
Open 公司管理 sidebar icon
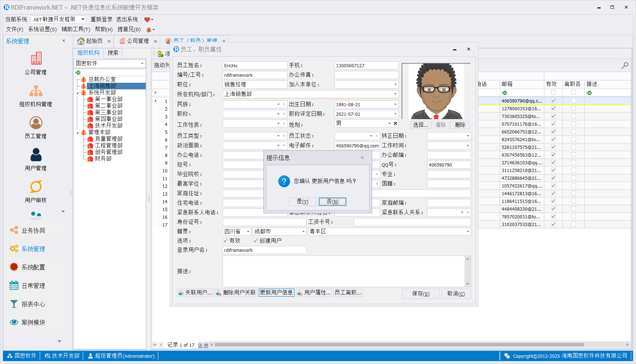[36, 59]
